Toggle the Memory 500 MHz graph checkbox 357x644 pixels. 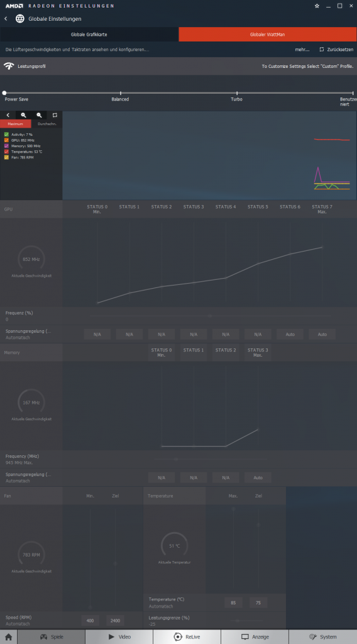(x=6, y=146)
